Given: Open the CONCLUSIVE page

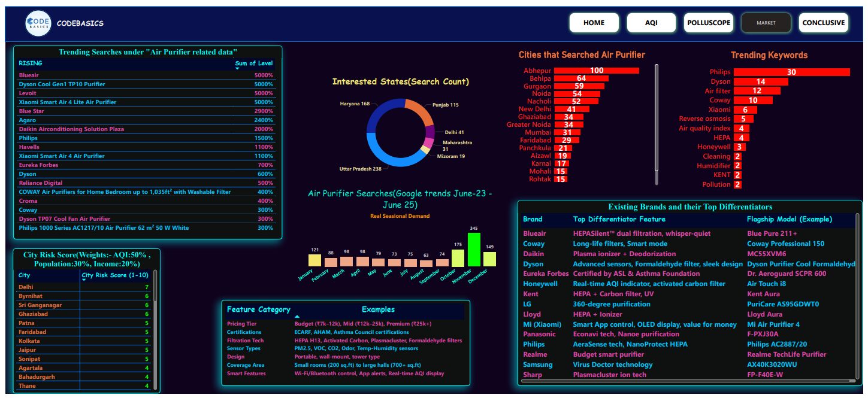Looking at the screenshot, I should 824,23.
